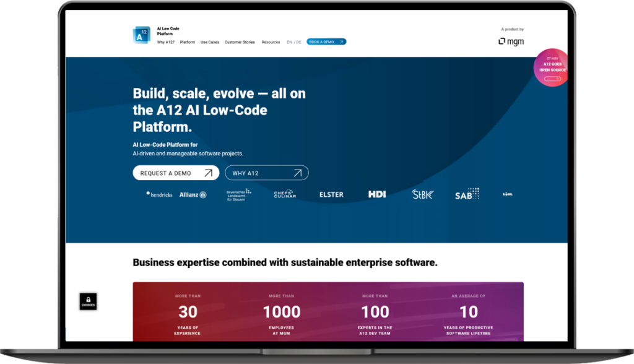Click the hendricks customer logo
Viewport: 634px width, 364px height.
(159, 194)
